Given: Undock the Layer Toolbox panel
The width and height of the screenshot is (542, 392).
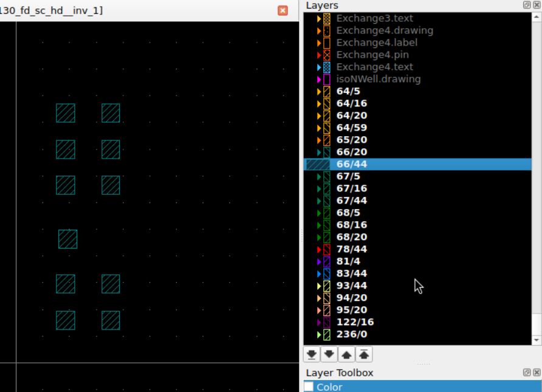Looking at the screenshot, I should (x=527, y=373).
